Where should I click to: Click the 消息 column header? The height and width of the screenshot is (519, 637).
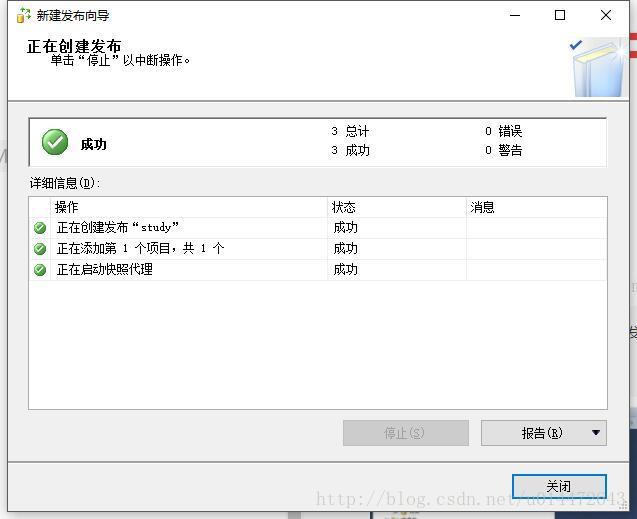(536, 207)
